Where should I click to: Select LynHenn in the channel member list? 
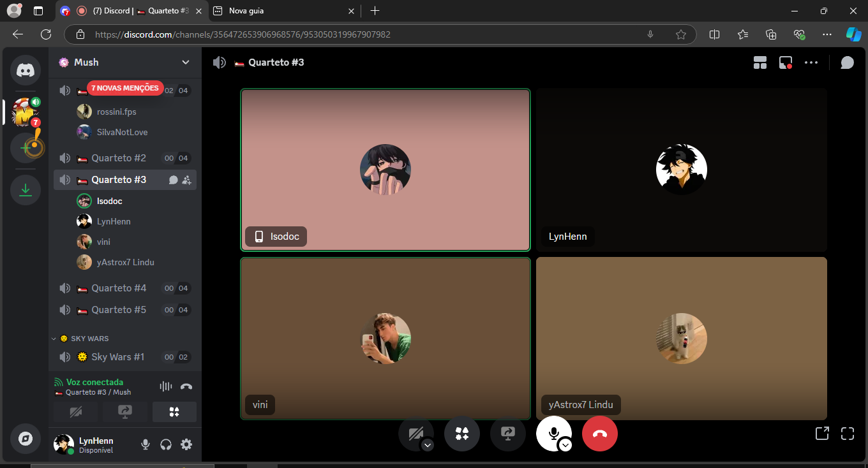135,221
